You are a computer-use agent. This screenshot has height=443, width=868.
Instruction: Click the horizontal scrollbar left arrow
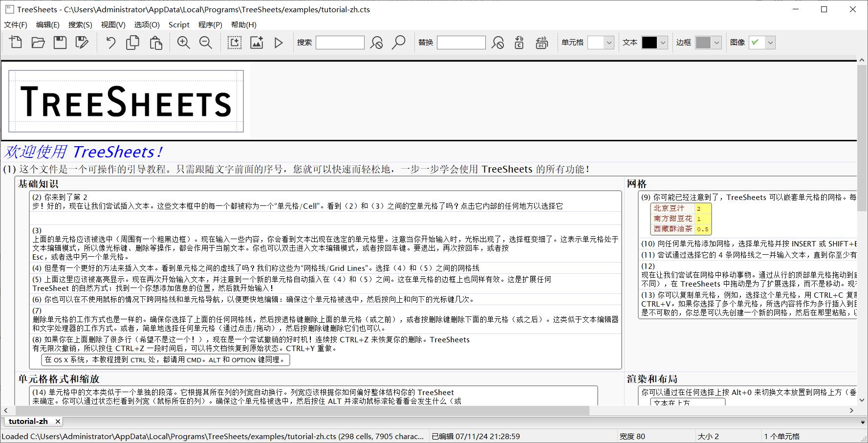pyautogui.click(x=6, y=411)
